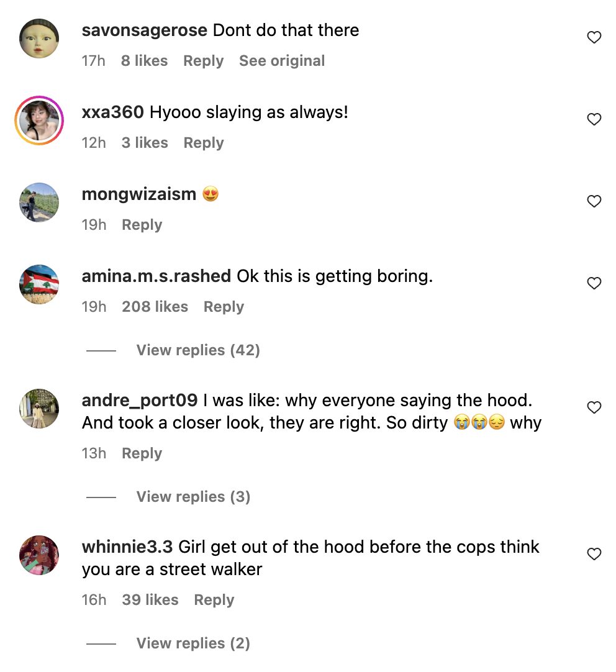View the 39 likes on whinnie3.3's comment
This screenshot has width=616, height=672.
[x=150, y=600]
